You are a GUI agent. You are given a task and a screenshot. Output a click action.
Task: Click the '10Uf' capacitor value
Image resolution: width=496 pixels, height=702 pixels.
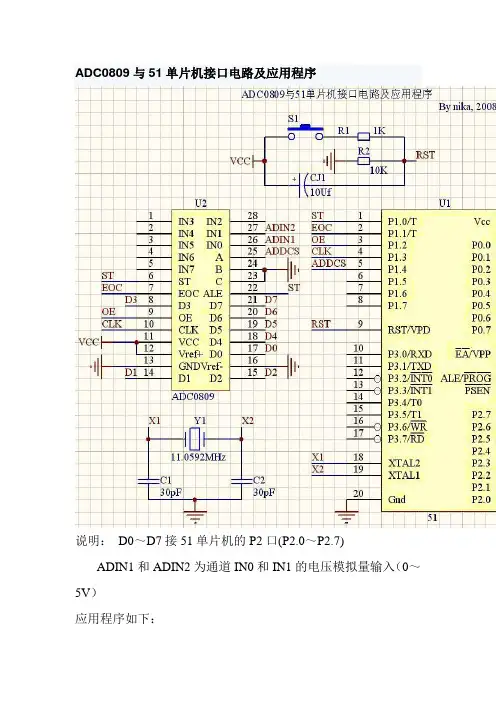click(321, 192)
